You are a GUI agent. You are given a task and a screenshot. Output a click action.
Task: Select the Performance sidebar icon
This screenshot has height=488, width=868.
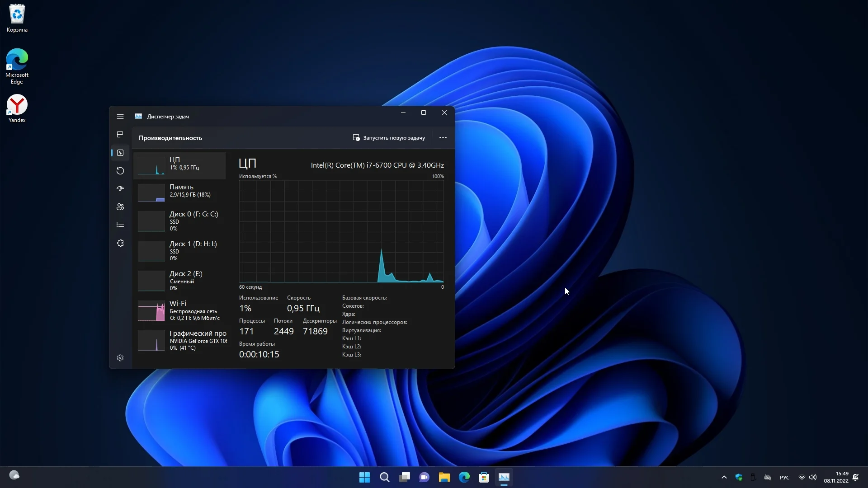[x=120, y=153]
